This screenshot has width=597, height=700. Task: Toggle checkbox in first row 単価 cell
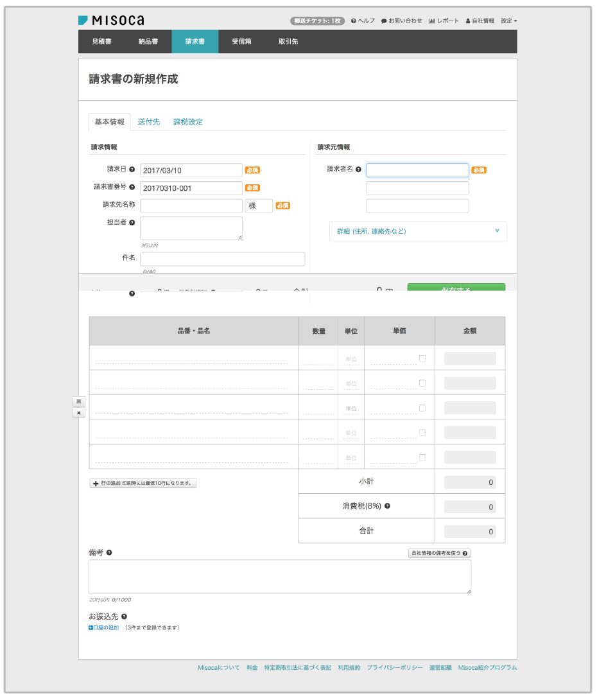422,358
